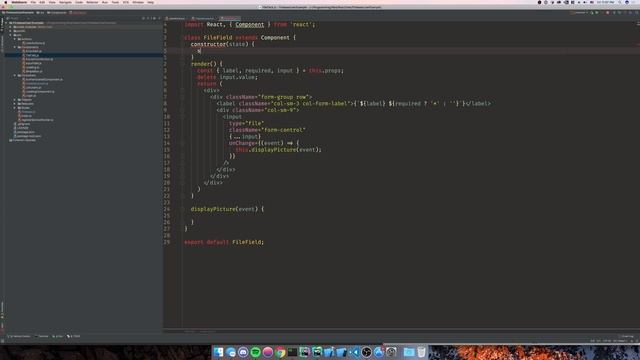Open the blue folder stack in dock
The width and height of the screenshot is (640, 360).
click(x=409, y=352)
